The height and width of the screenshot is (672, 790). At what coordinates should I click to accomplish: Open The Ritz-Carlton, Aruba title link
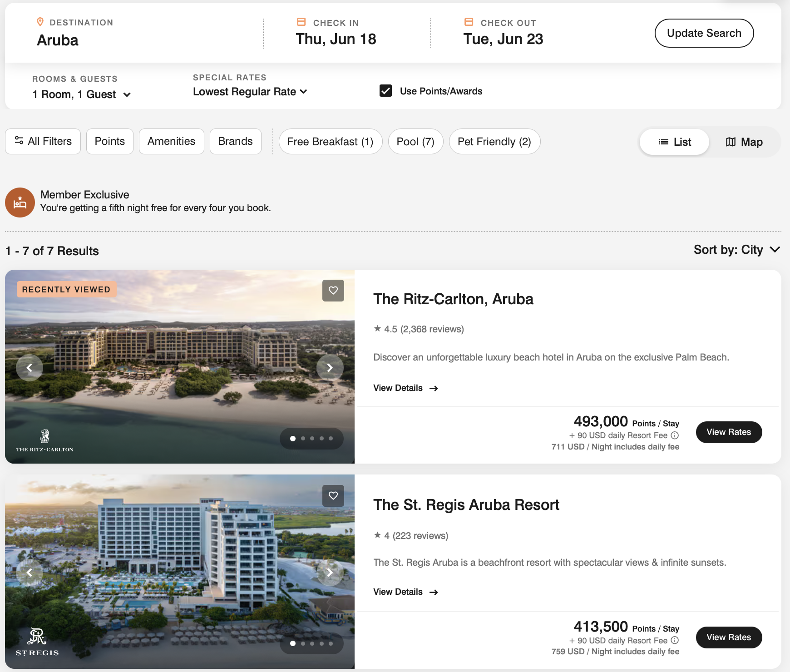[453, 299]
